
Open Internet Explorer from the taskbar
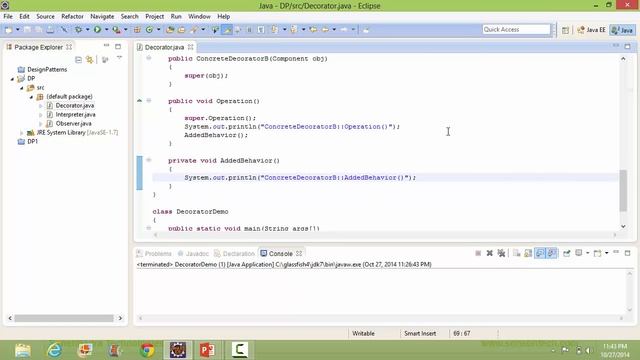click(54, 350)
